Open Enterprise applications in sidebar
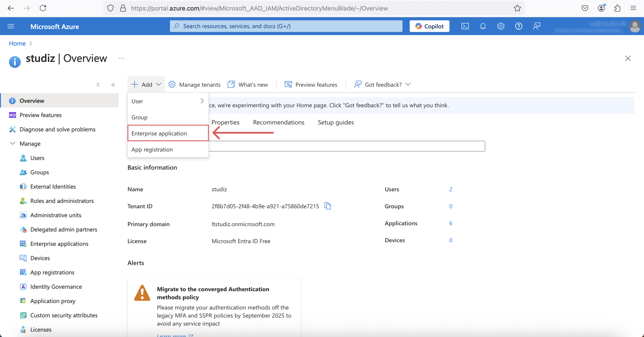Screen dimensions: 644x337 click(60, 244)
